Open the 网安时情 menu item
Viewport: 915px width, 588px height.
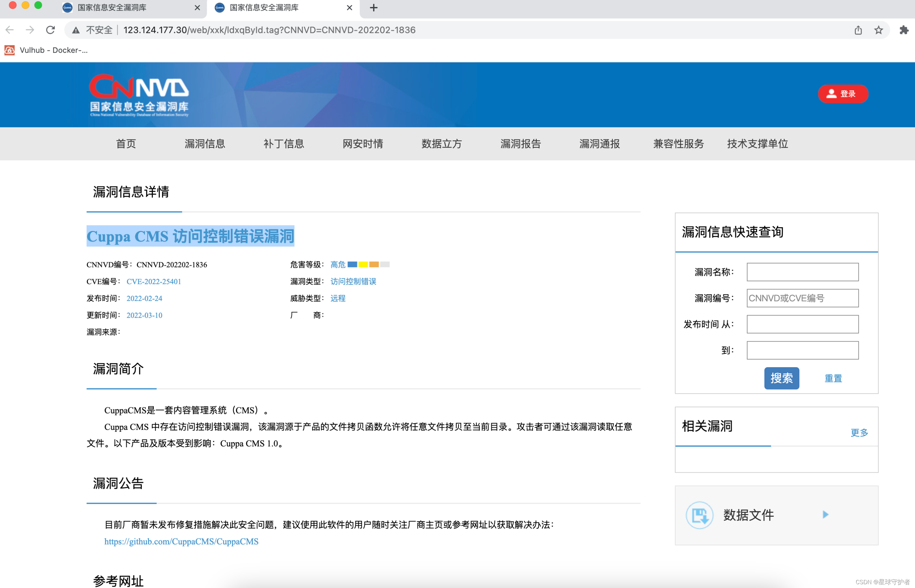[363, 144]
